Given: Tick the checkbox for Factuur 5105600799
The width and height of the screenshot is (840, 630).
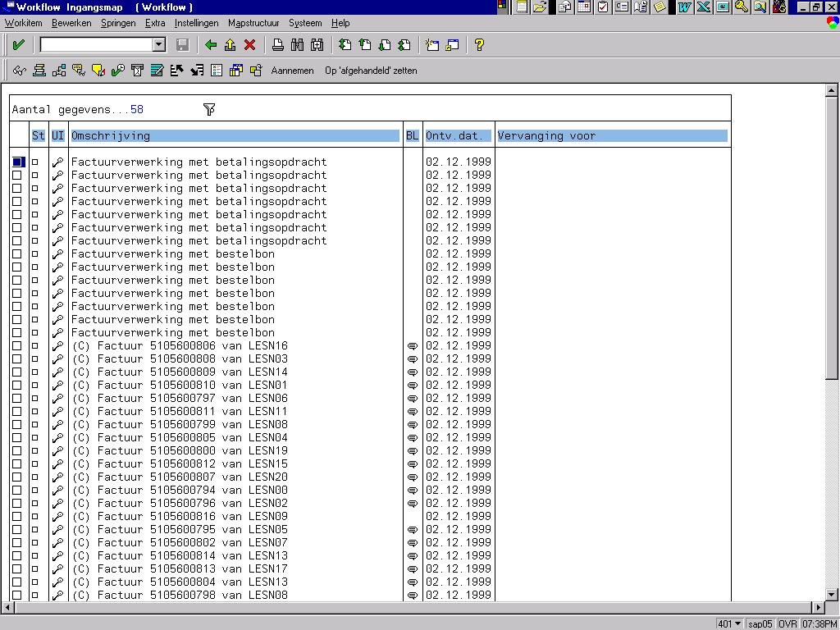Looking at the screenshot, I should (17, 425).
